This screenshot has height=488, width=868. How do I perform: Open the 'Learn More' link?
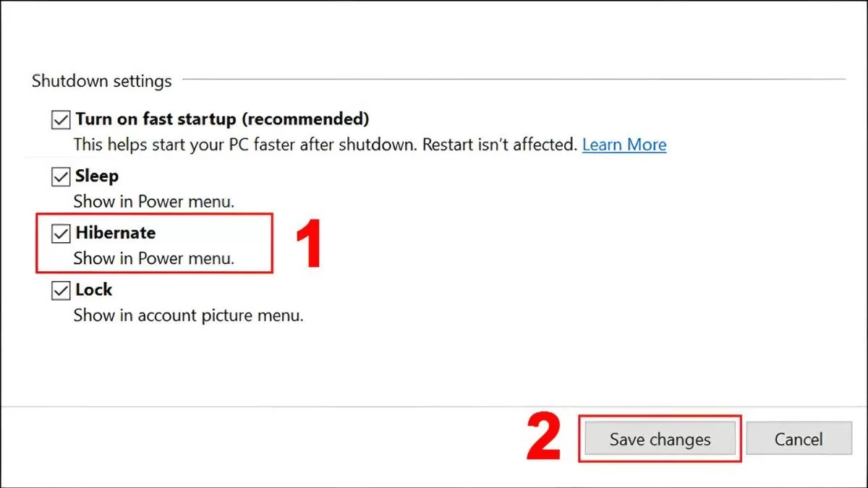[624, 145]
